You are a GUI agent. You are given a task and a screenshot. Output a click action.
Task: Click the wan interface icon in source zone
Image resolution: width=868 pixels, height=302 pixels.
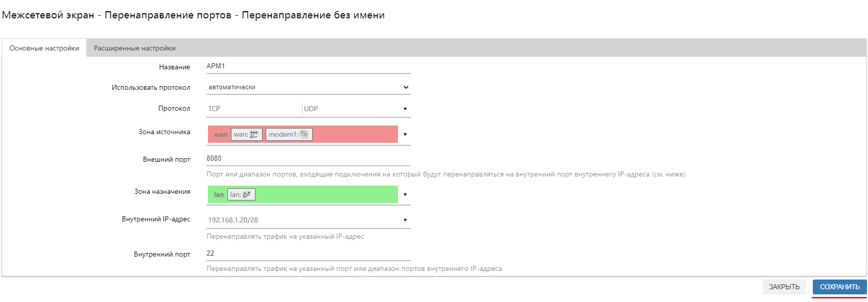(x=246, y=134)
